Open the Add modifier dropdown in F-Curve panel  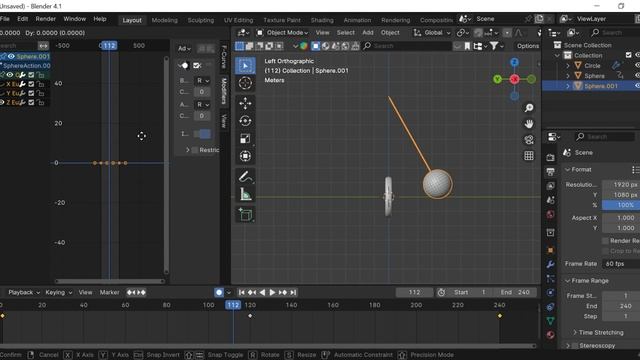(x=184, y=48)
